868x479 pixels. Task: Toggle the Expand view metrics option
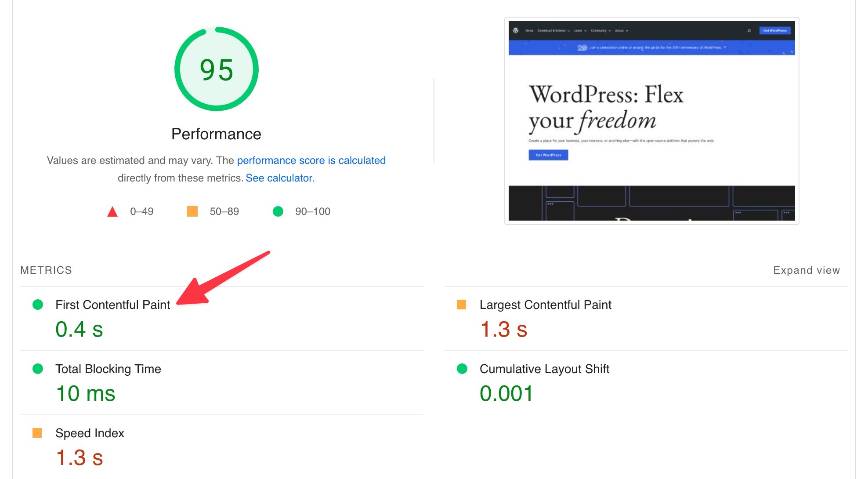coord(806,270)
